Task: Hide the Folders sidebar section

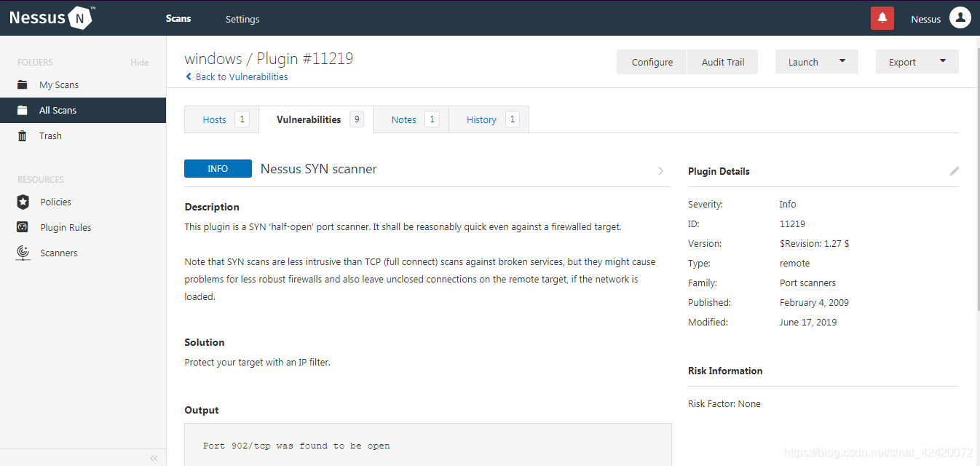Action: pos(140,63)
